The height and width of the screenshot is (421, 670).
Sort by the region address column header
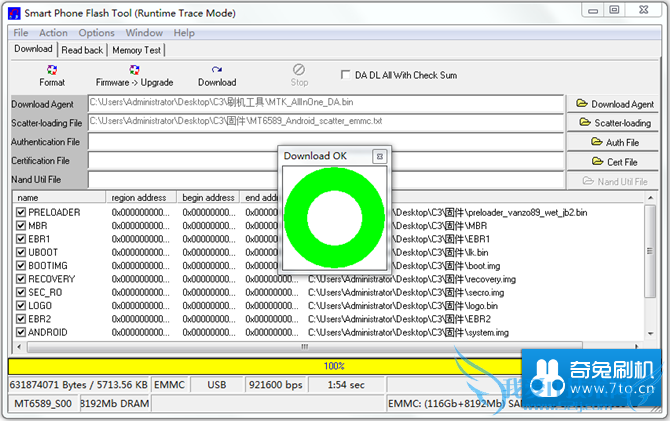tap(139, 198)
